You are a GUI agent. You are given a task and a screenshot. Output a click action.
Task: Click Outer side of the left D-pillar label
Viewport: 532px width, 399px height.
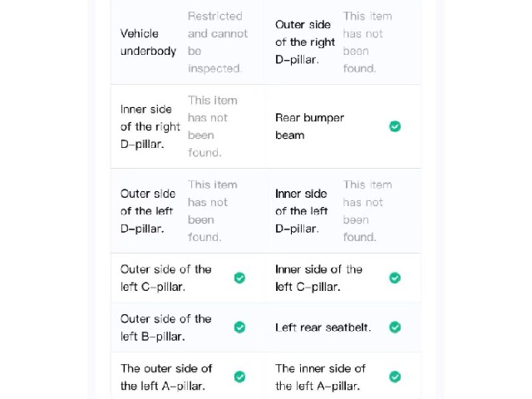tap(148, 211)
